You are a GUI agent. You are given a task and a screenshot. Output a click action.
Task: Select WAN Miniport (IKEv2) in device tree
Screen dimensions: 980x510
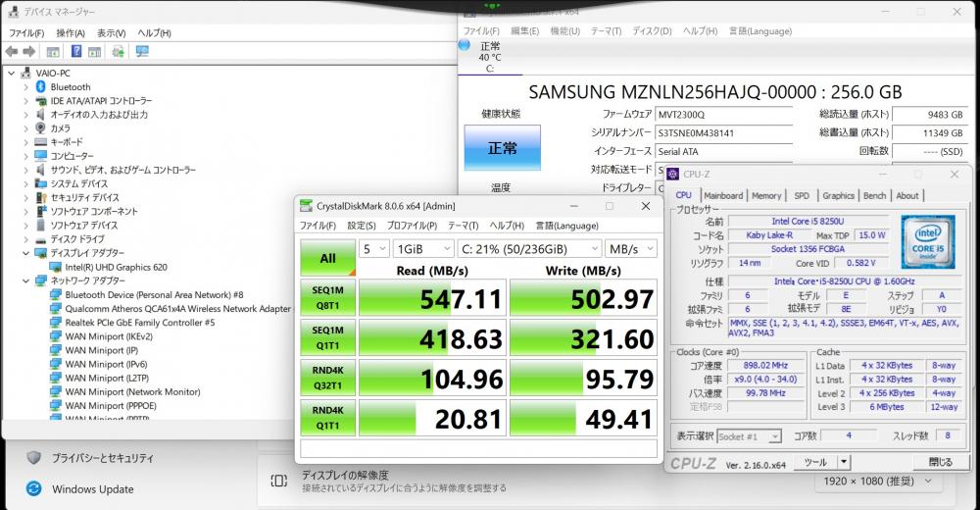tap(109, 336)
